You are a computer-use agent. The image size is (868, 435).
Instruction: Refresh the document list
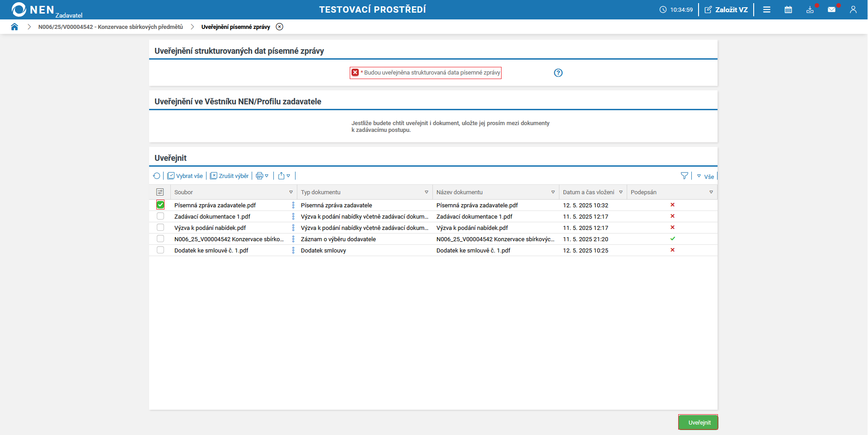[157, 176]
